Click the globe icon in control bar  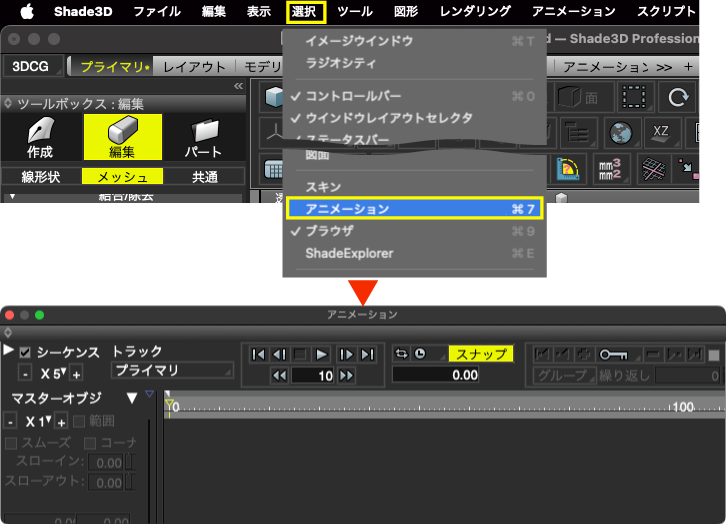point(620,133)
